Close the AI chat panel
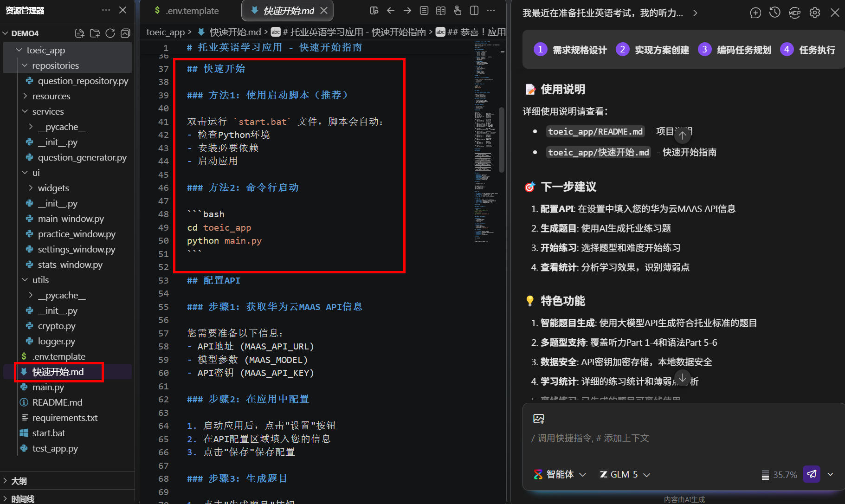Screen dimensions: 845x504 pyautogui.click(x=835, y=13)
